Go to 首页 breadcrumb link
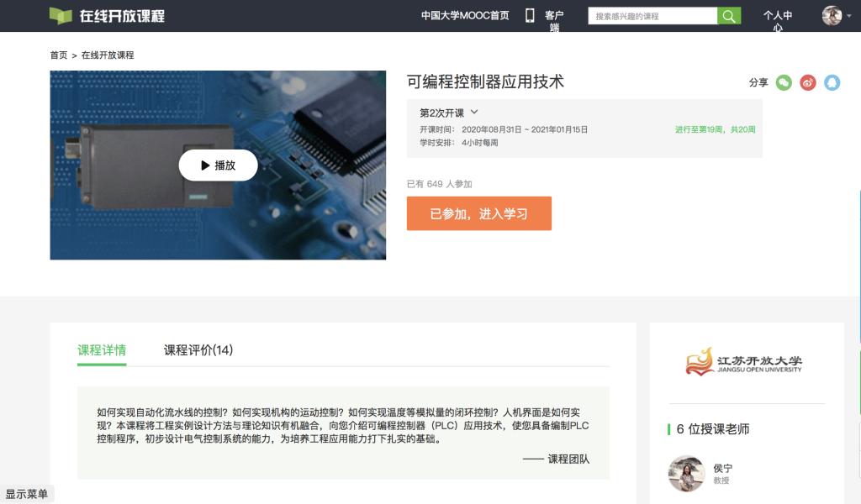The height and width of the screenshot is (504, 861). pos(58,55)
